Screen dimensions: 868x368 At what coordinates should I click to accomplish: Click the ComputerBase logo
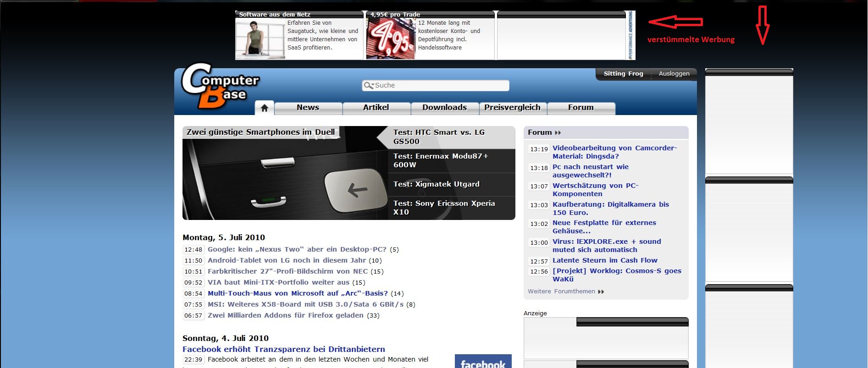tap(220, 86)
